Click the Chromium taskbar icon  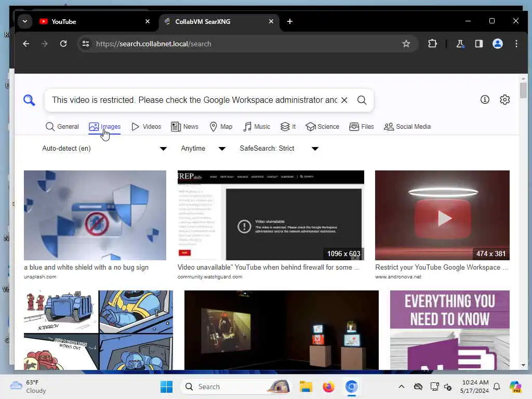[352, 387]
